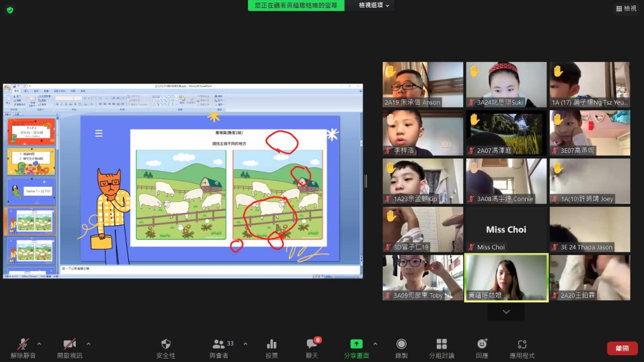644x362 pixels.
Task: Open 分組討論 breakout rooms
Action: [x=442, y=344]
